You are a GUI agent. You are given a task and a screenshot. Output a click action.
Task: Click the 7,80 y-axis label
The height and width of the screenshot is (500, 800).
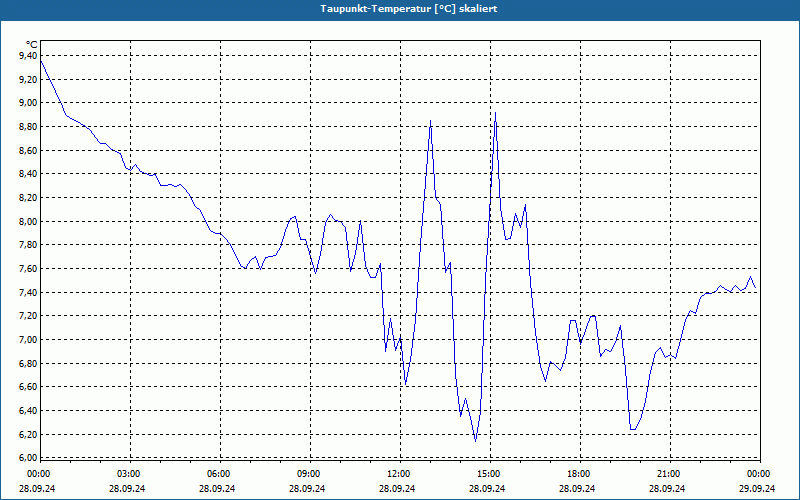pyautogui.click(x=29, y=245)
